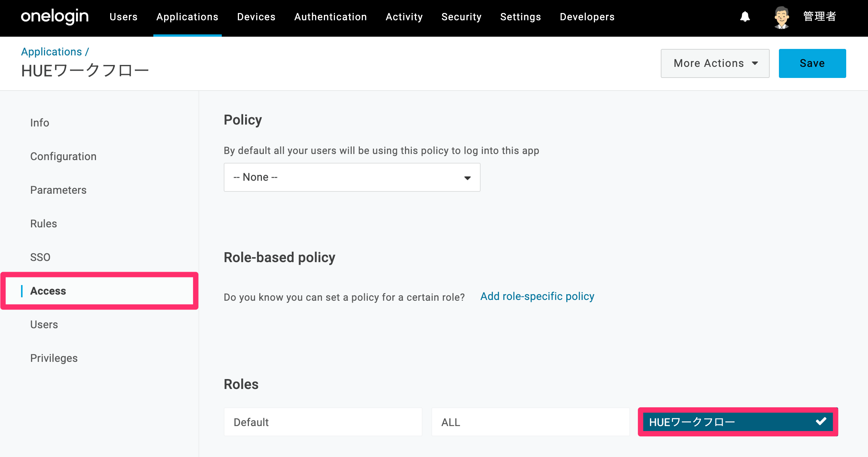Open the notifications bell

745,17
